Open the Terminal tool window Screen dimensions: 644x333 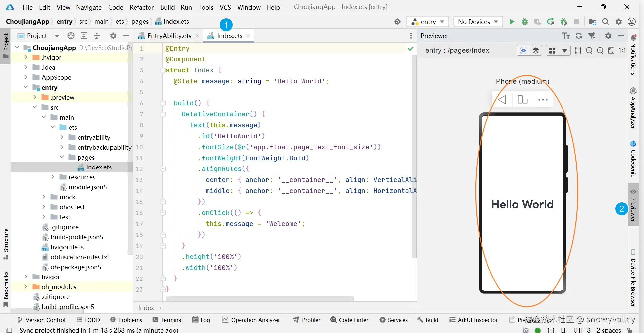coord(168,320)
